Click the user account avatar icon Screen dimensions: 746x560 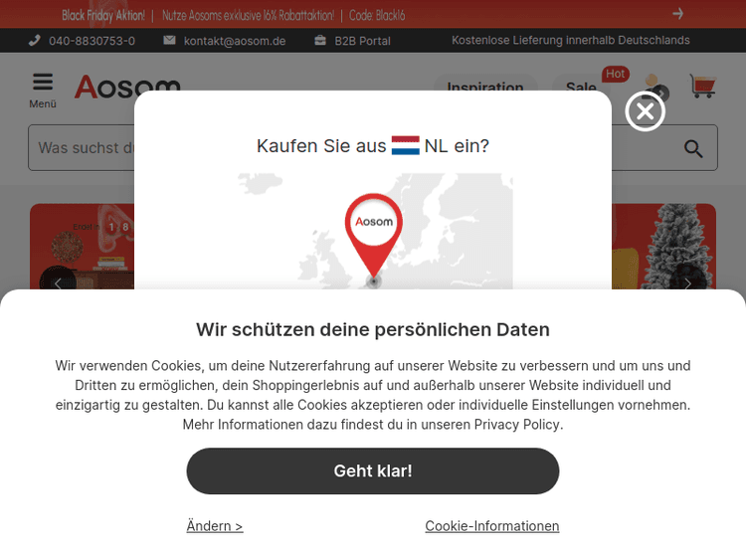655,88
